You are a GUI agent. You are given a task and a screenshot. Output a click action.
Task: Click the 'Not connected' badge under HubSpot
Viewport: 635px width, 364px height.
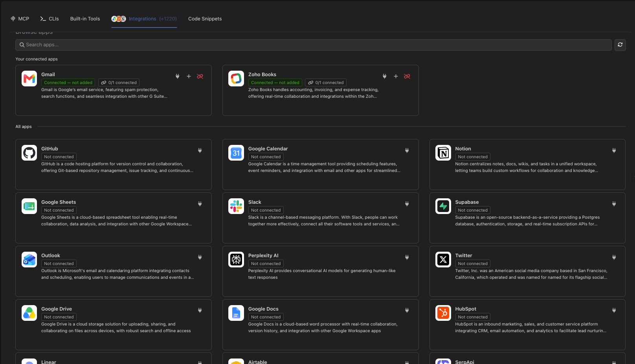coord(473,317)
